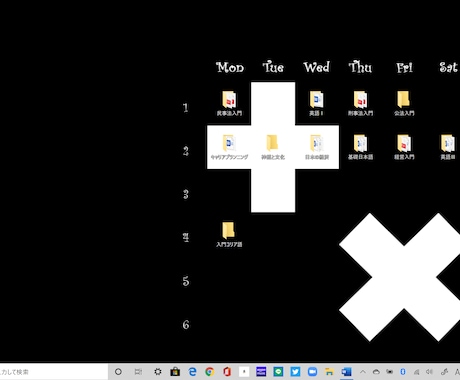Screen dimensions: 460x380
Task: Select the 刑事法入門 folder under Thu
Action: point(360,103)
